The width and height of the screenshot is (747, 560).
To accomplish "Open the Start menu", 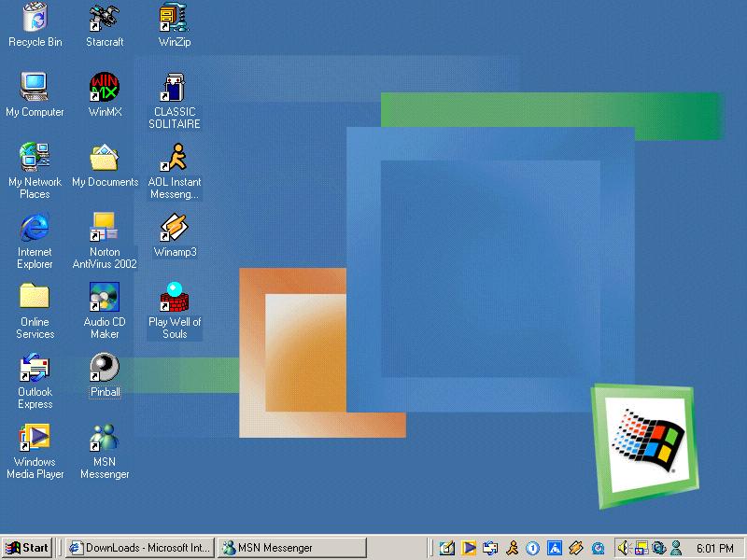I will 27,548.
